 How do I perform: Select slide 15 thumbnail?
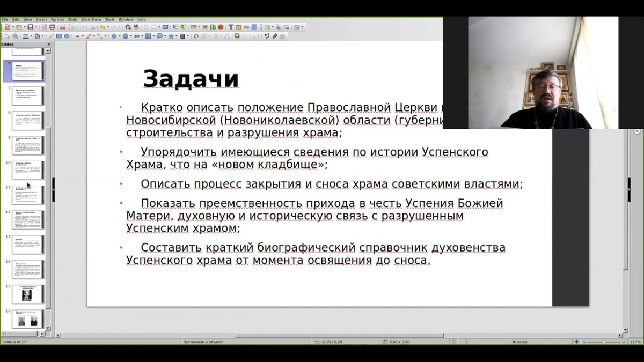[28, 294]
